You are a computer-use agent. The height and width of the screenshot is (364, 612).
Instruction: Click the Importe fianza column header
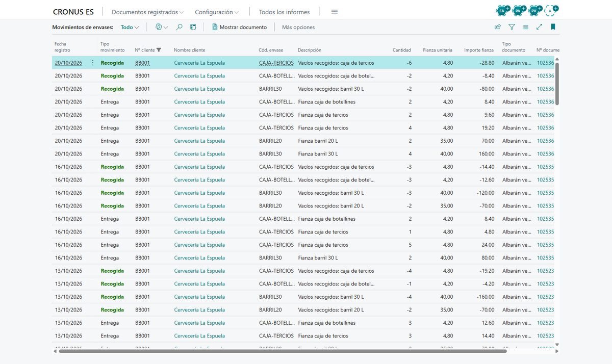coord(479,50)
